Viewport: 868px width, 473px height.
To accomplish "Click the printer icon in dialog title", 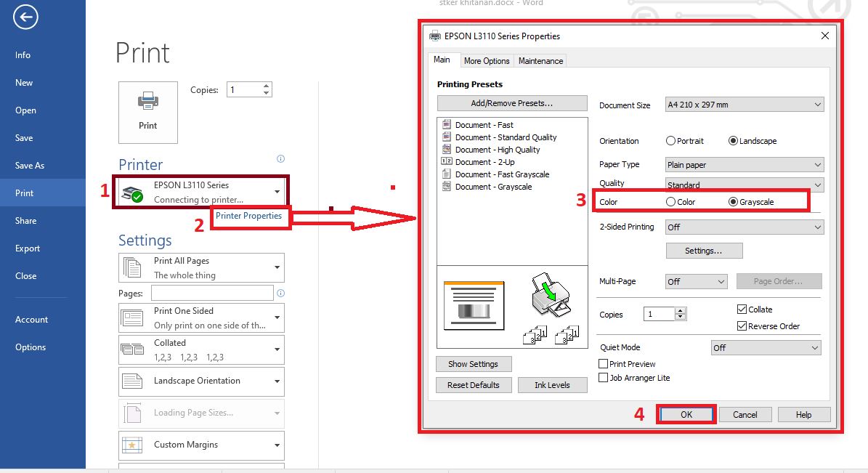I will tap(435, 36).
